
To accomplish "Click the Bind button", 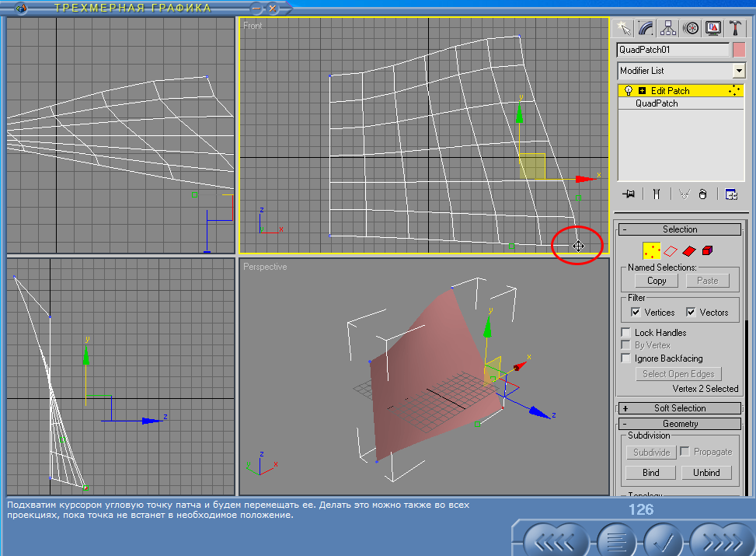I will pyautogui.click(x=650, y=473).
